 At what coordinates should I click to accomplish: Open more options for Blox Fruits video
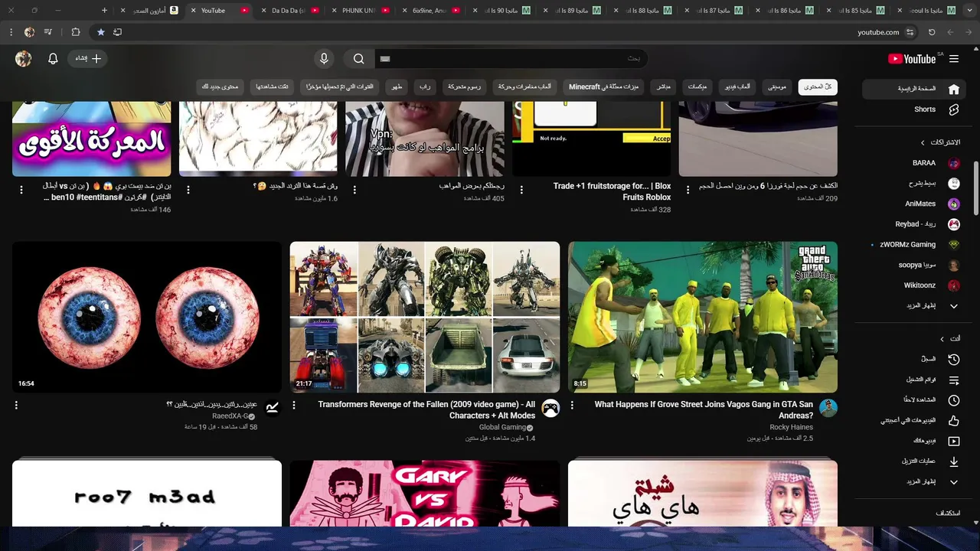[x=521, y=189]
